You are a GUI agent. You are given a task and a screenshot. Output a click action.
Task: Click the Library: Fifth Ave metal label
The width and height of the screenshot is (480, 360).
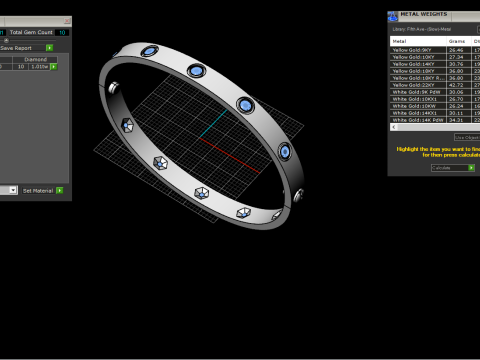(422, 29)
